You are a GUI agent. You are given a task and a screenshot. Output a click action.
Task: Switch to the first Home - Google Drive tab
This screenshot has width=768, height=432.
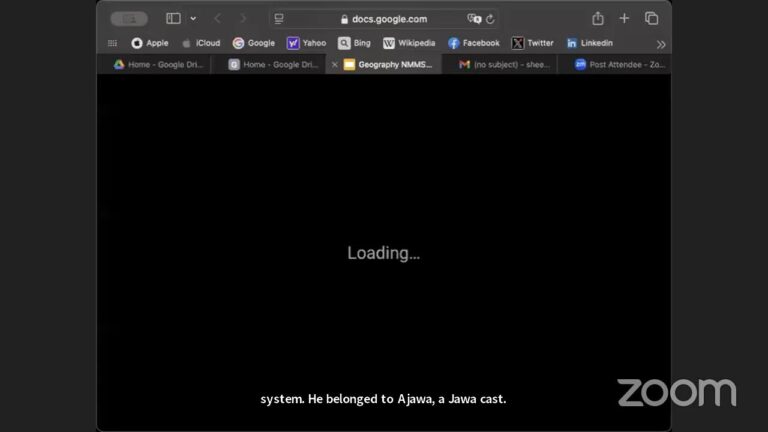(x=157, y=64)
